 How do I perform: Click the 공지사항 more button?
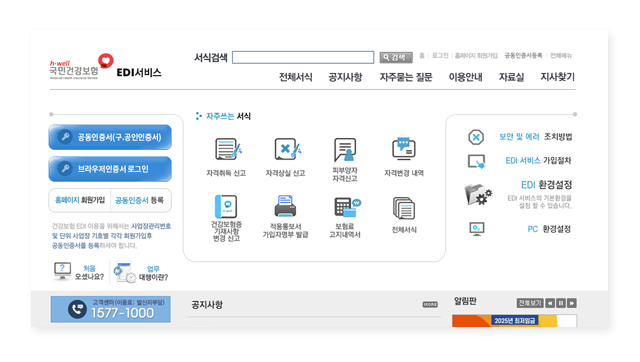tap(430, 304)
